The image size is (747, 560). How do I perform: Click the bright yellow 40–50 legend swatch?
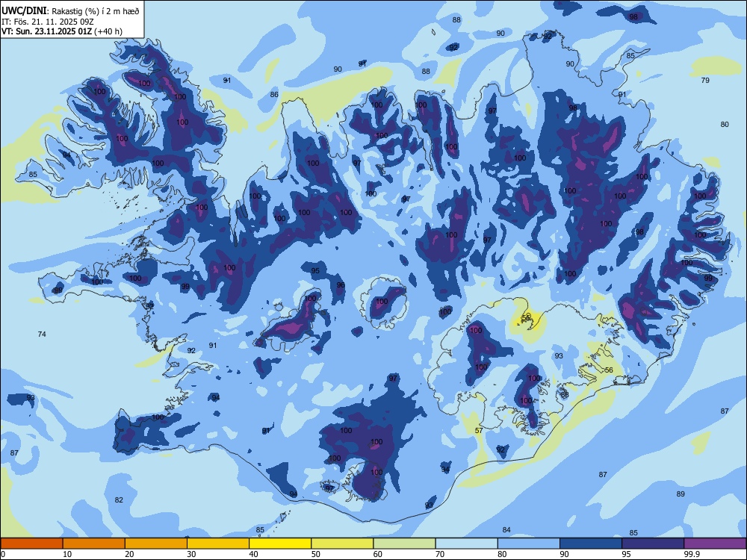pyautogui.click(x=280, y=544)
